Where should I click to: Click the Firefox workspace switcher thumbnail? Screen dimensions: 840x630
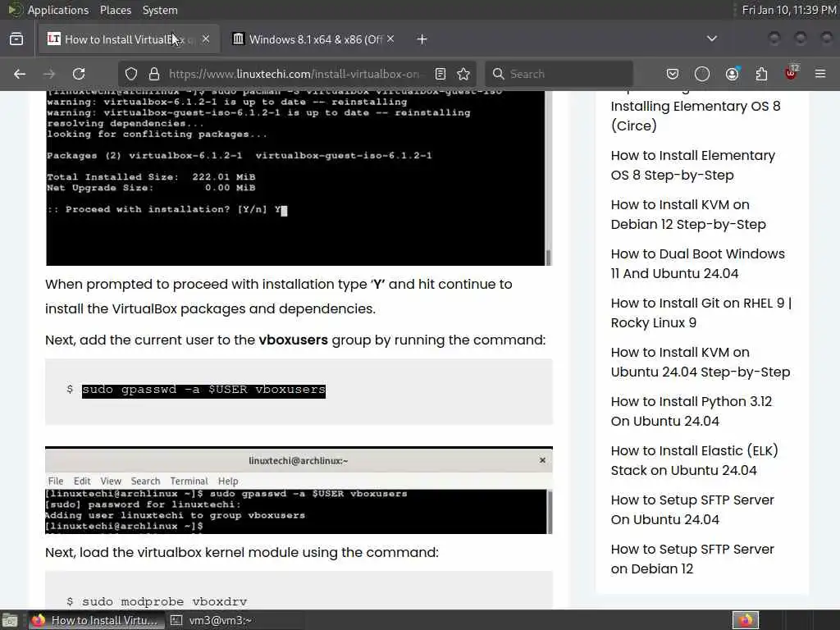pos(746,620)
